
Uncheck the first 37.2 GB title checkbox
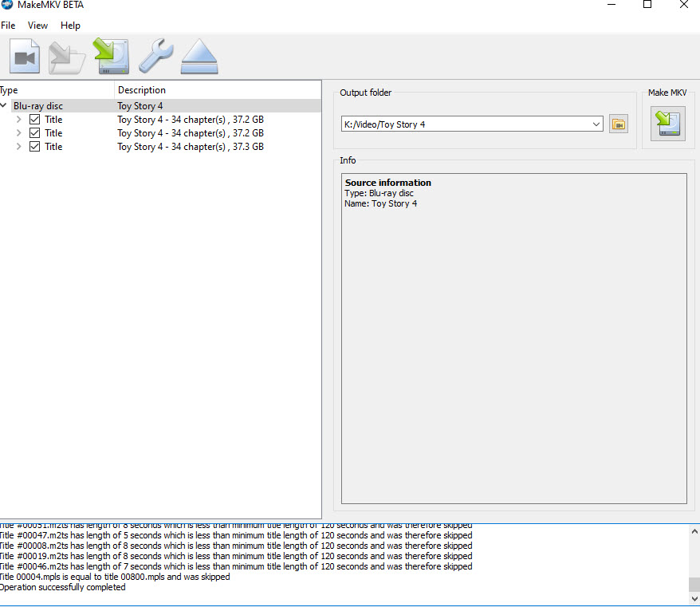click(34, 120)
